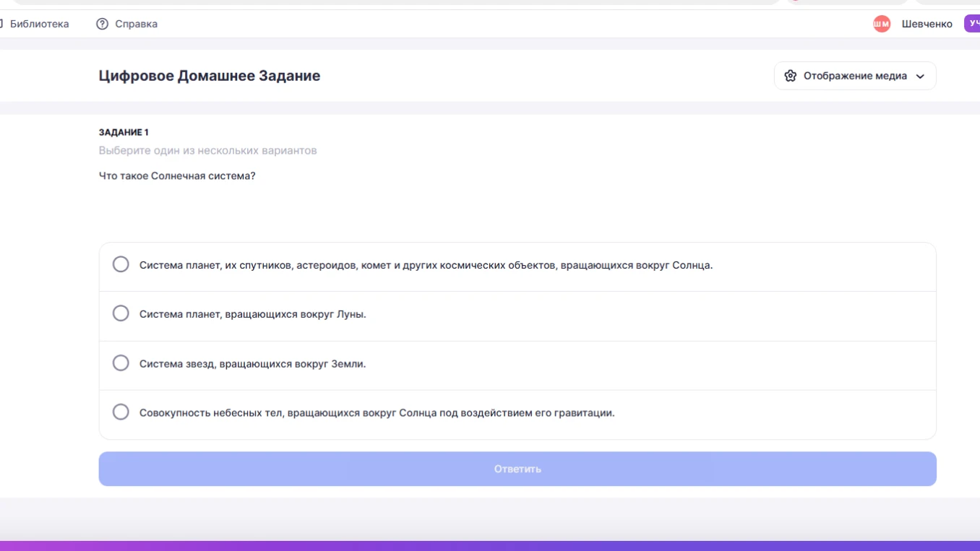Image resolution: width=980 pixels, height=551 pixels.
Task: Click the question text Что такое Солнечная система?
Action: click(x=177, y=175)
